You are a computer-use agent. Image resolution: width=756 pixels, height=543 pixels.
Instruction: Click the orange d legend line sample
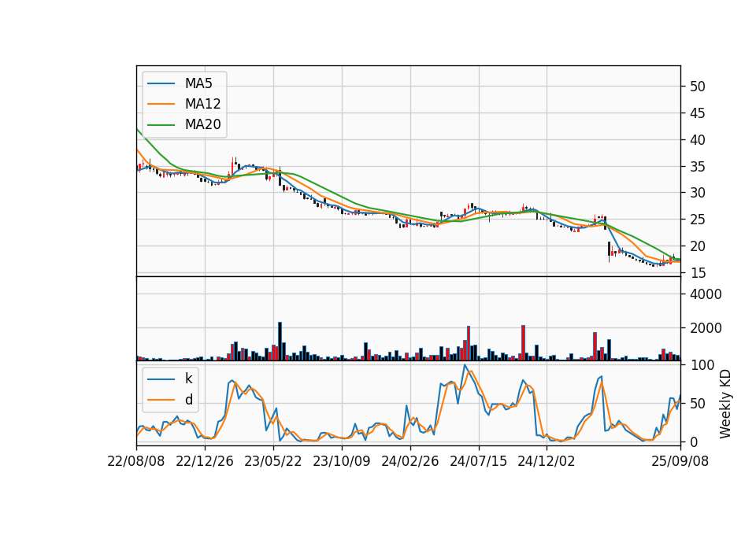161,400
